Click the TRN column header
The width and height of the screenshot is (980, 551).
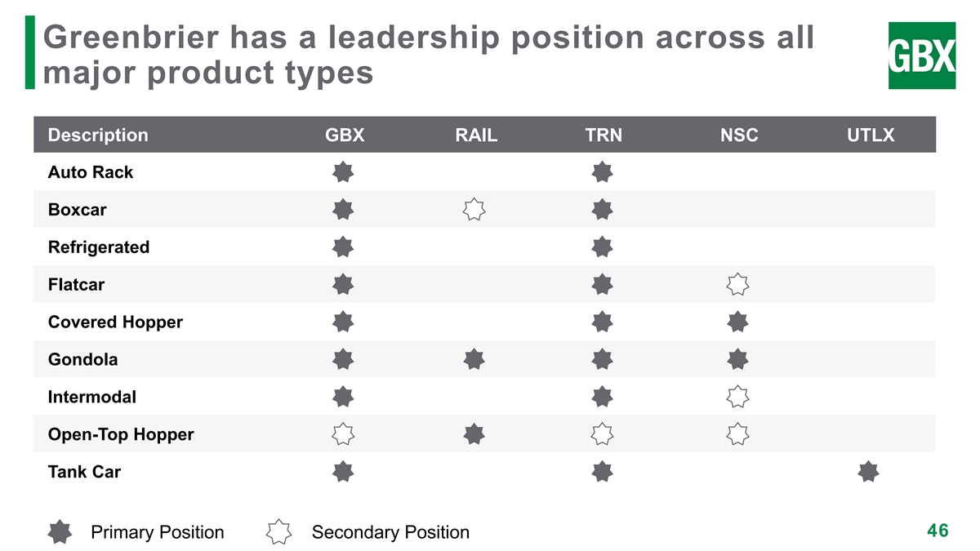(x=604, y=136)
